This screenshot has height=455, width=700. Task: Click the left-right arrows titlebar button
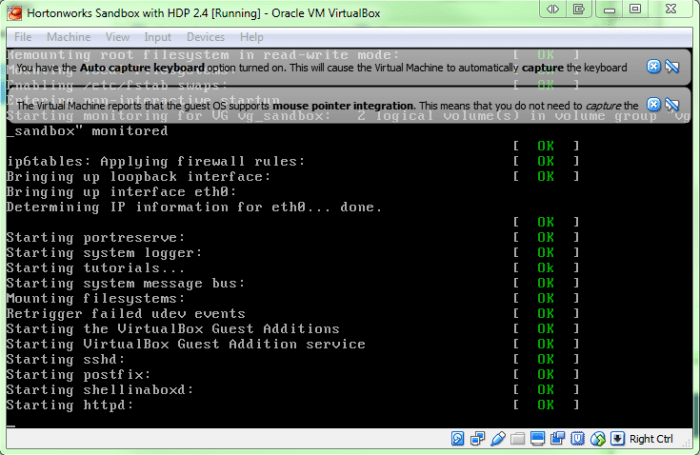click(x=553, y=9)
